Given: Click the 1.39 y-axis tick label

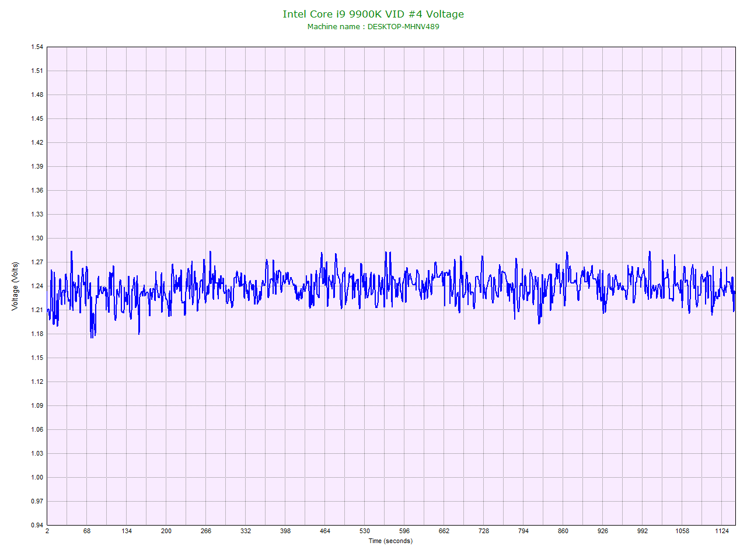Looking at the screenshot, I should coord(37,167).
